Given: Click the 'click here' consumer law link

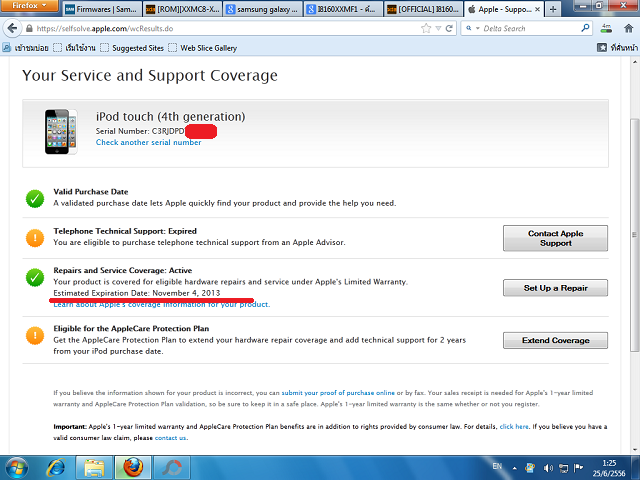Looking at the screenshot, I should pos(514,427).
